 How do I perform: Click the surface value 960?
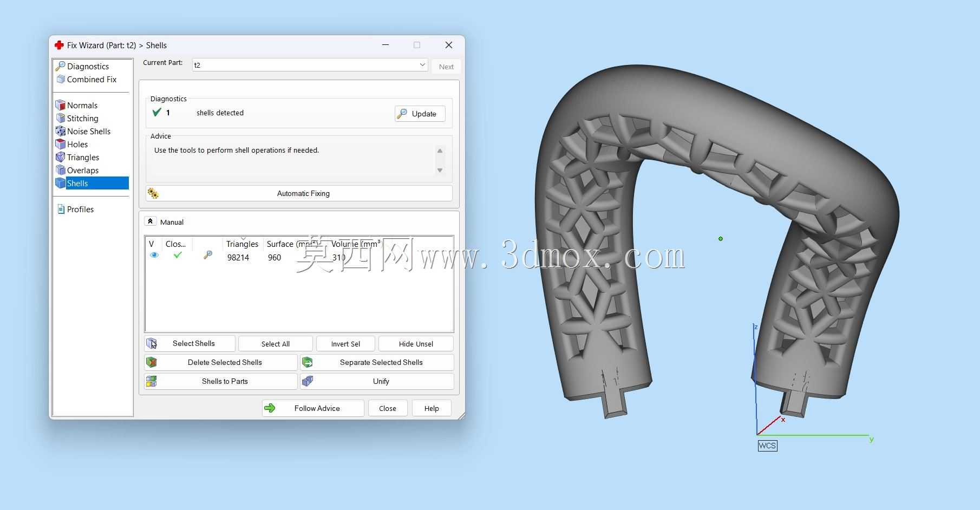click(275, 258)
